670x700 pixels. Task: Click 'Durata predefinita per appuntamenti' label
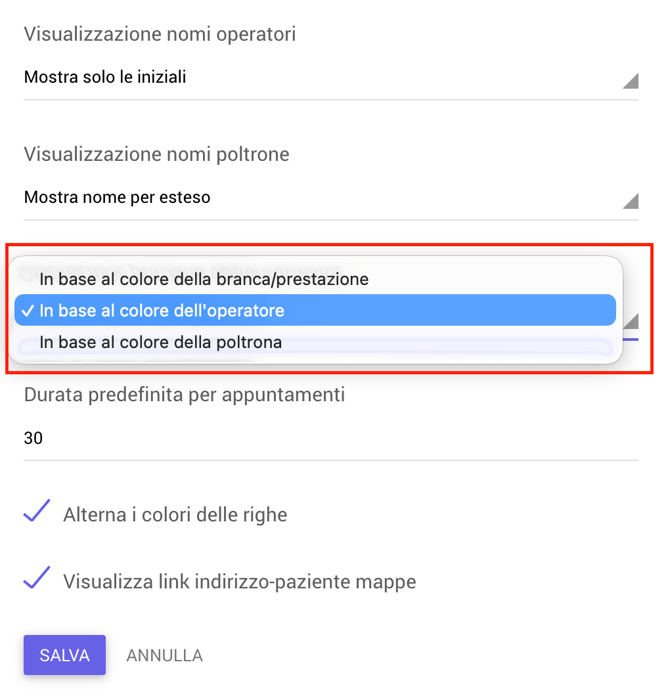click(184, 395)
